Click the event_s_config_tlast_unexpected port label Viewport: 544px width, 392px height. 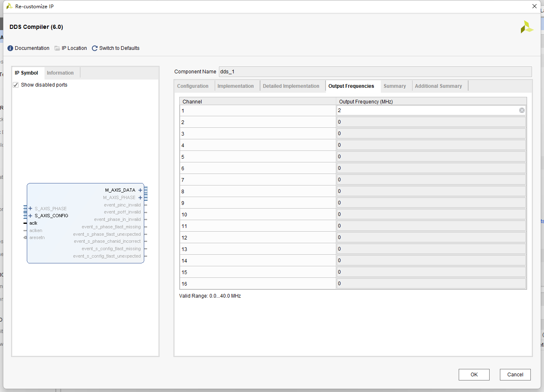(x=107, y=256)
